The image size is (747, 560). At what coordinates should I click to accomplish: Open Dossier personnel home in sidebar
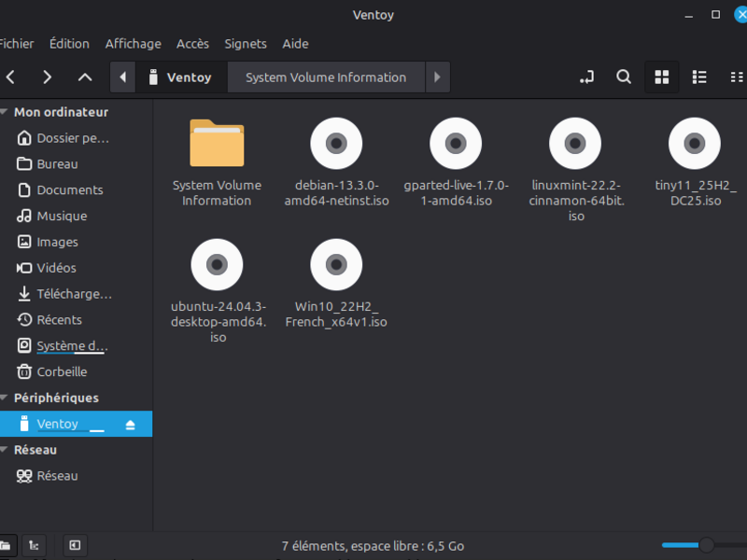click(x=77, y=138)
